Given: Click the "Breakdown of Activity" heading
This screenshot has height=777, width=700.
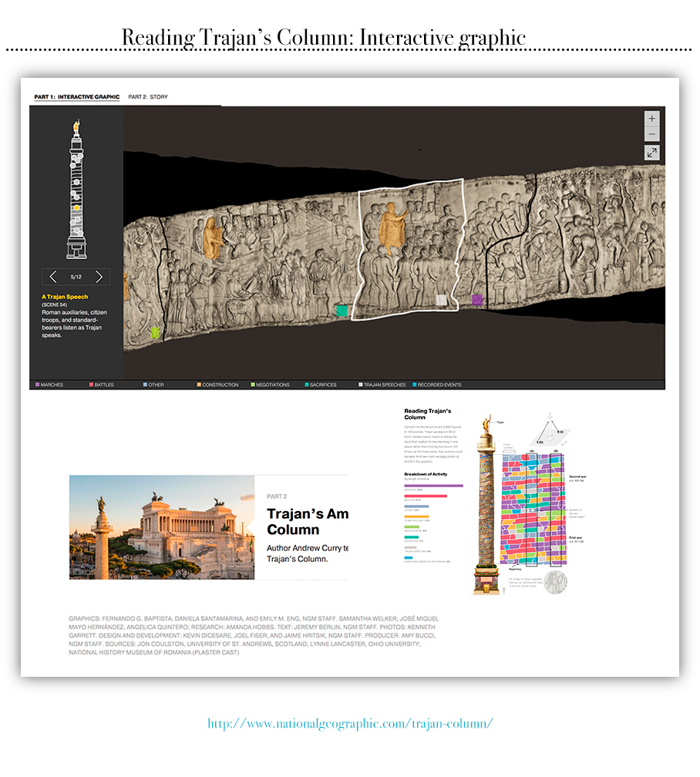Looking at the screenshot, I should point(426,474).
